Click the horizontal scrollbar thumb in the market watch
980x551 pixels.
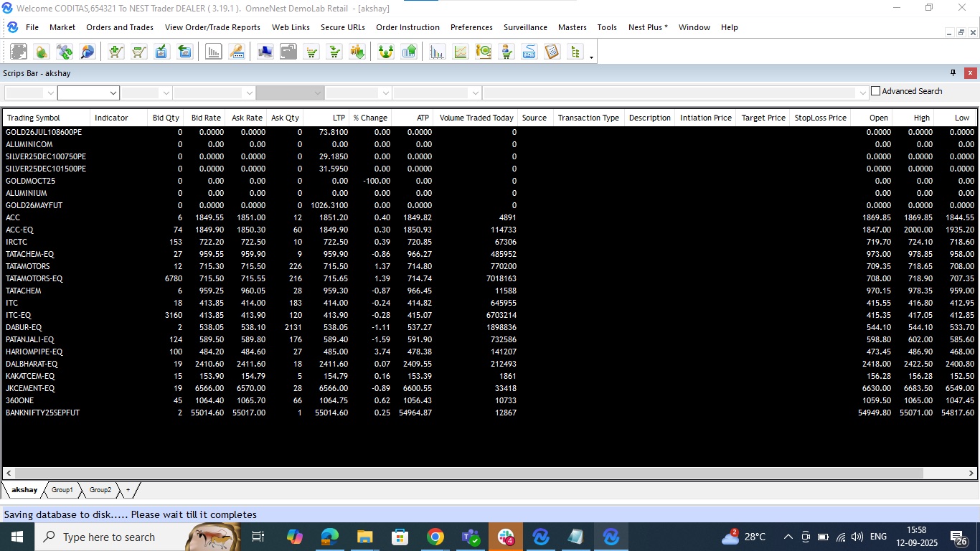click(469, 474)
